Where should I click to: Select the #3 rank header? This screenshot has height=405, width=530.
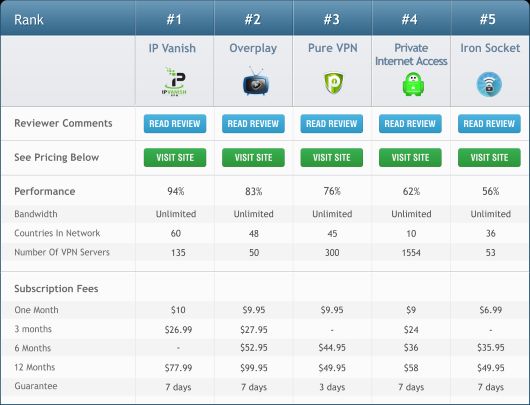click(331, 19)
